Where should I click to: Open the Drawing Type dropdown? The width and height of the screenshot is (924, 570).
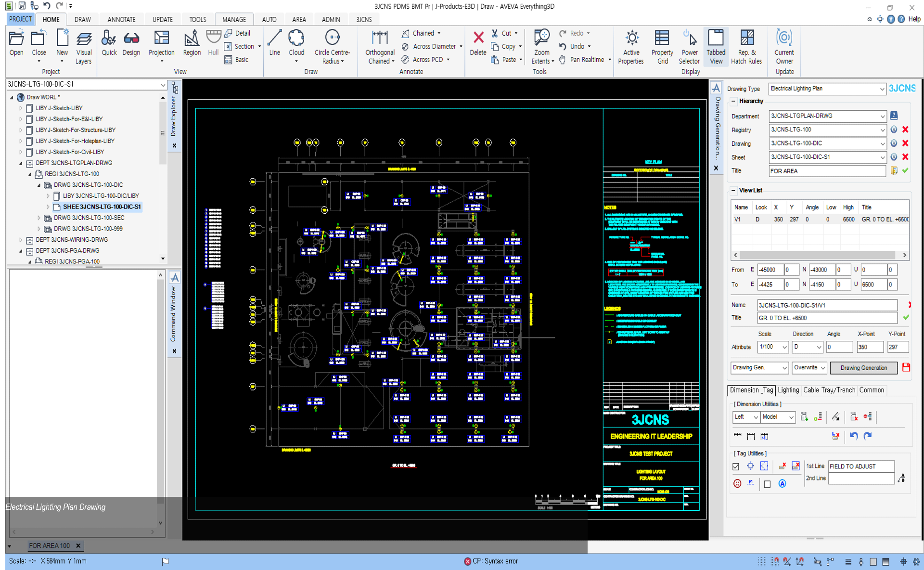pyautogui.click(x=882, y=89)
